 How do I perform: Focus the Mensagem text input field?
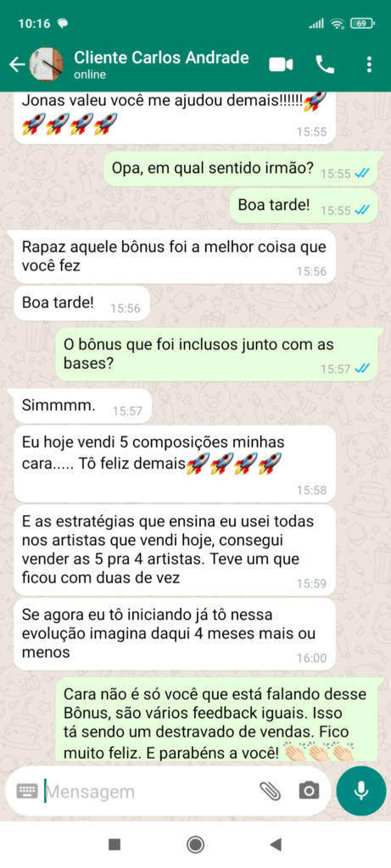[149, 792]
